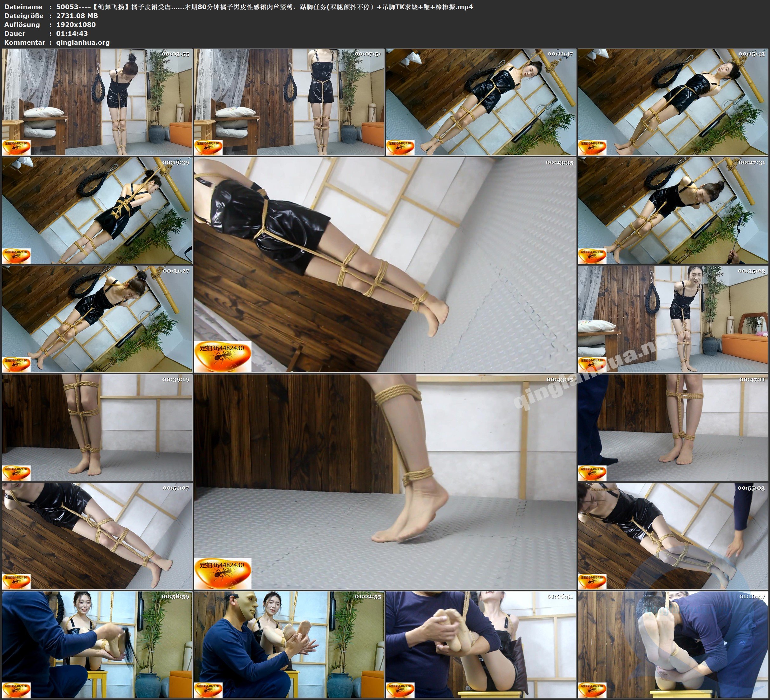Image resolution: width=770 pixels, height=700 pixels.
Task: Select the last thumbnail at 01:10:47
Action: (x=673, y=644)
